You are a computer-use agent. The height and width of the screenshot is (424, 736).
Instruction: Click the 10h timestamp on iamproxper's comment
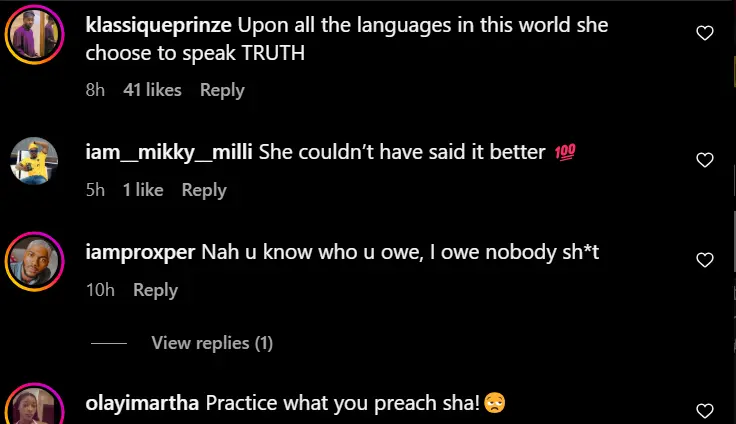[x=100, y=290]
